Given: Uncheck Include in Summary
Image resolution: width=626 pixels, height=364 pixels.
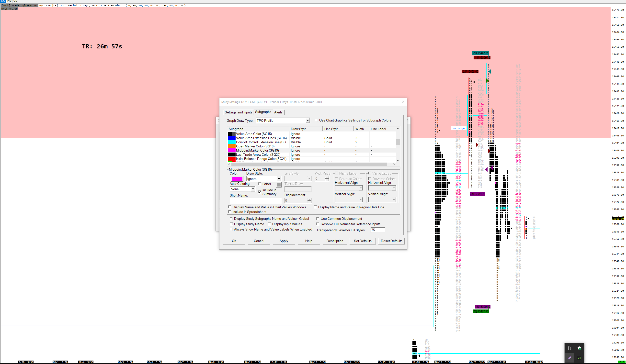Looking at the screenshot, I should click(x=260, y=192).
